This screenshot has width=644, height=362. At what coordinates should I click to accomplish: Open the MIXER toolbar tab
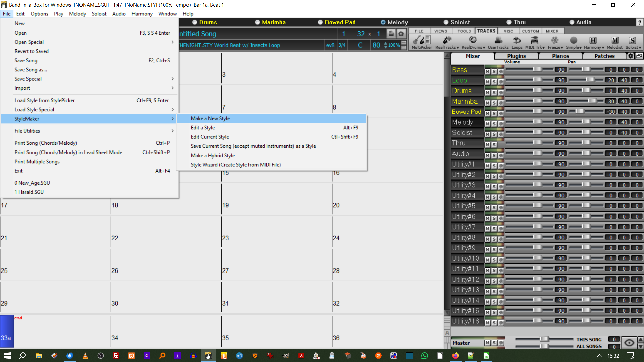552,31
